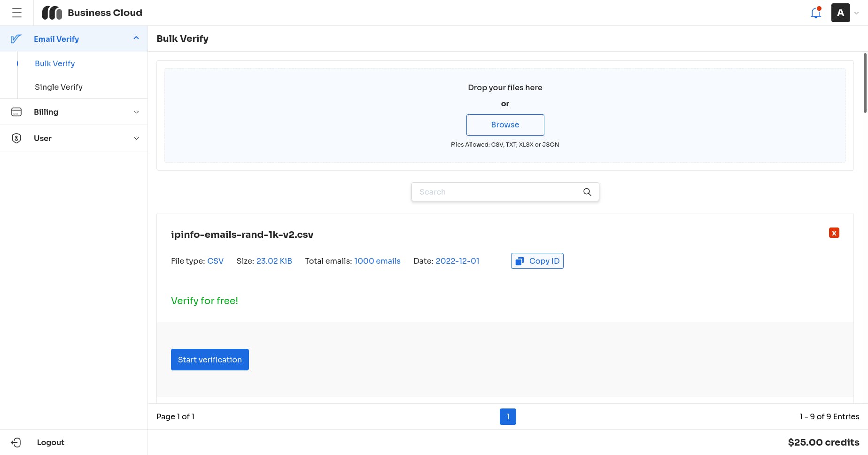The image size is (868, 455).
Task: Click the search magnifier icon
Action: pos(587,192)
